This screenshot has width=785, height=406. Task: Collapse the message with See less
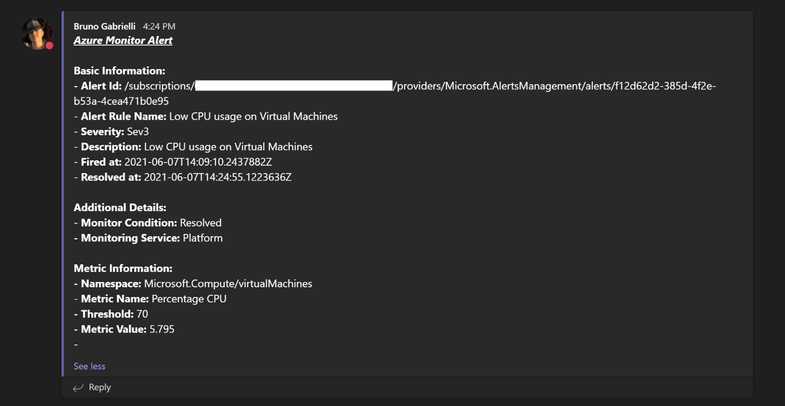[x=89, y=366]
